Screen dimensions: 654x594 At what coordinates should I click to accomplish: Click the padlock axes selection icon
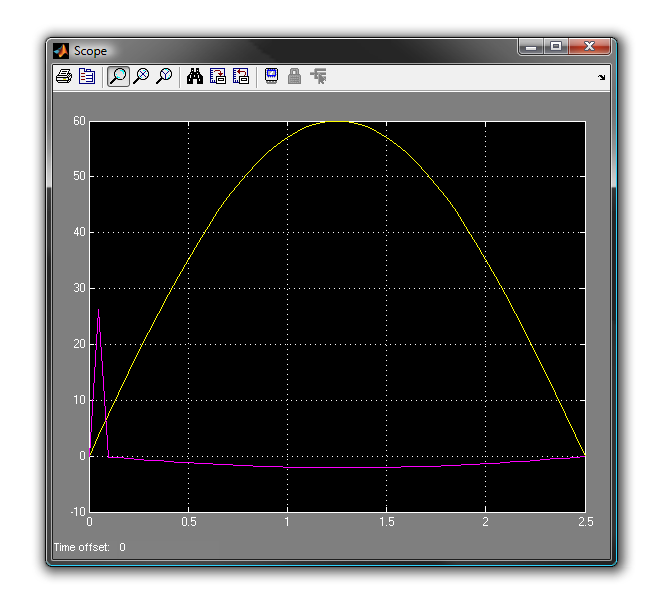pyautogui.click(x=294, y=76)
